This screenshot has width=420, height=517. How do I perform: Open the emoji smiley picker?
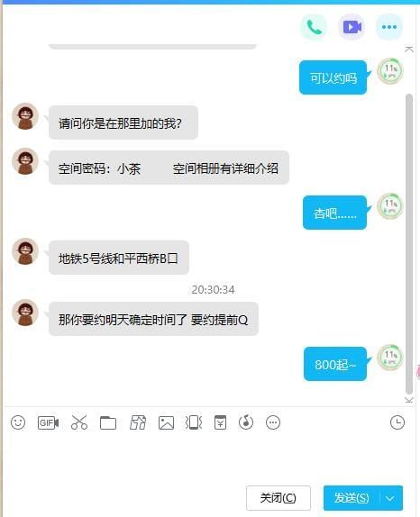[x=18, y=422]
